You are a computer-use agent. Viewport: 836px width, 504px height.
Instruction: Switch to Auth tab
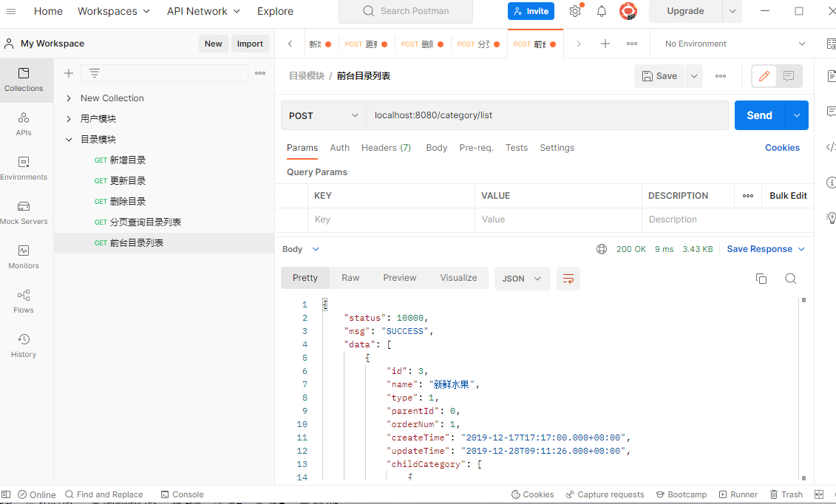339,148
